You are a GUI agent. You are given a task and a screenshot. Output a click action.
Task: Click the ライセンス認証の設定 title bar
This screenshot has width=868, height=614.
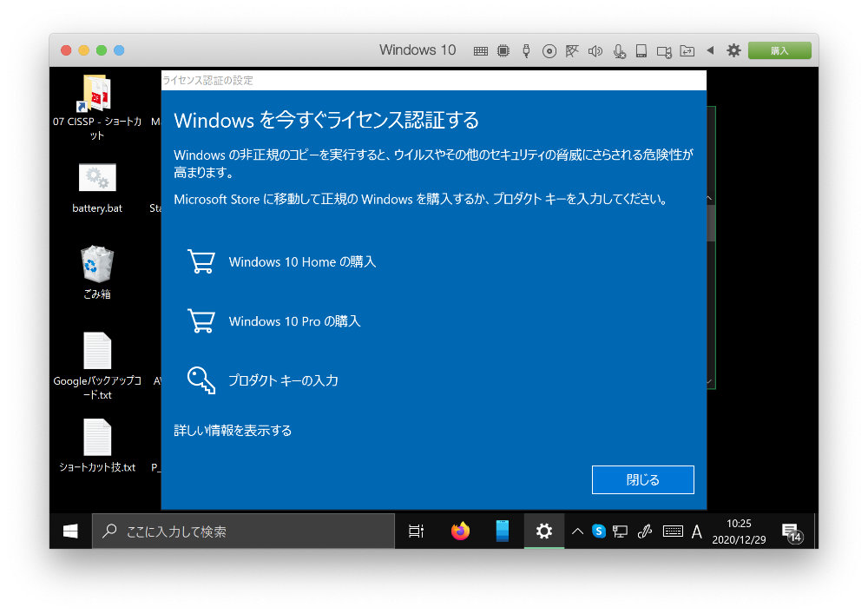click(433, 80)
